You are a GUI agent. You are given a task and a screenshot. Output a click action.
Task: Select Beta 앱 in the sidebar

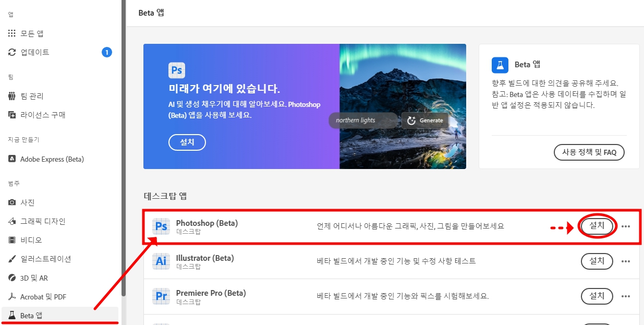click(x=60, y=316)
